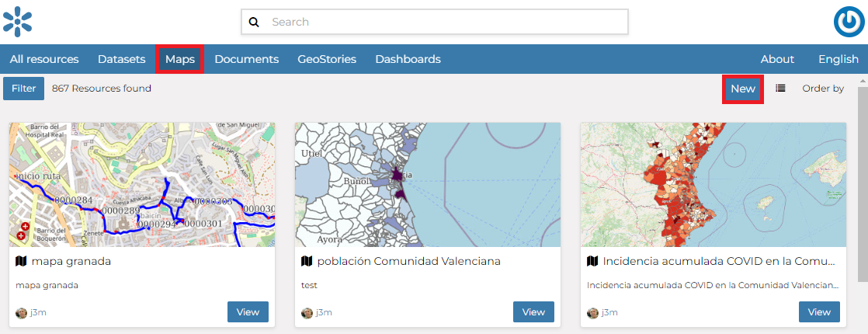Screen dimensions: 868x334
Task: Click the search magnifier icon
Action: click(x=254, y=23)
